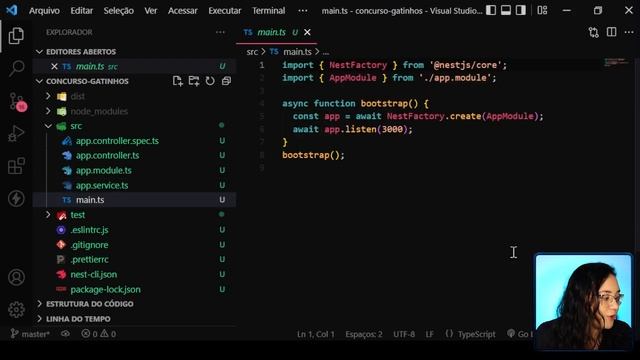Open the Editar menu
Screen dimensions: 640x360
(x=82, y=11)
